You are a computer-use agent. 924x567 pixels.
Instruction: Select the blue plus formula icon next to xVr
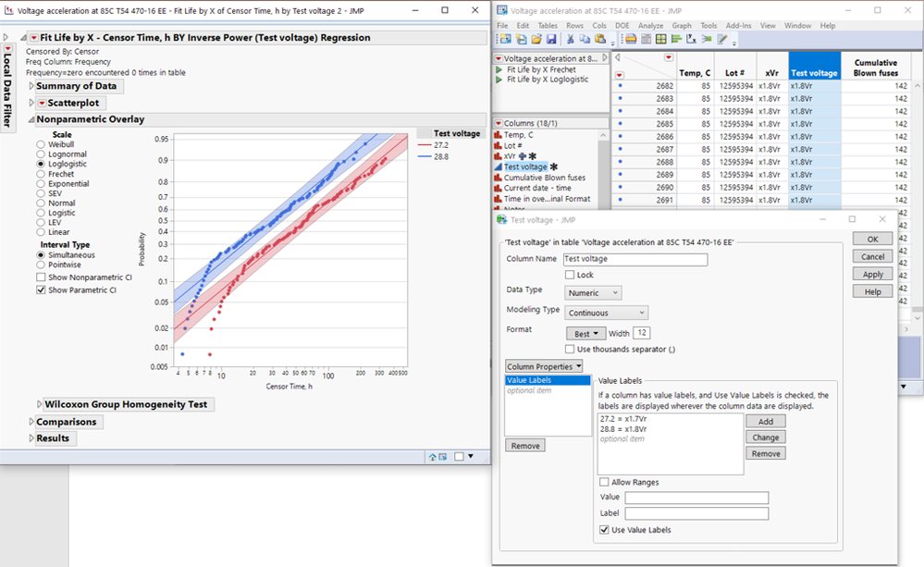(x=522, y=156)
